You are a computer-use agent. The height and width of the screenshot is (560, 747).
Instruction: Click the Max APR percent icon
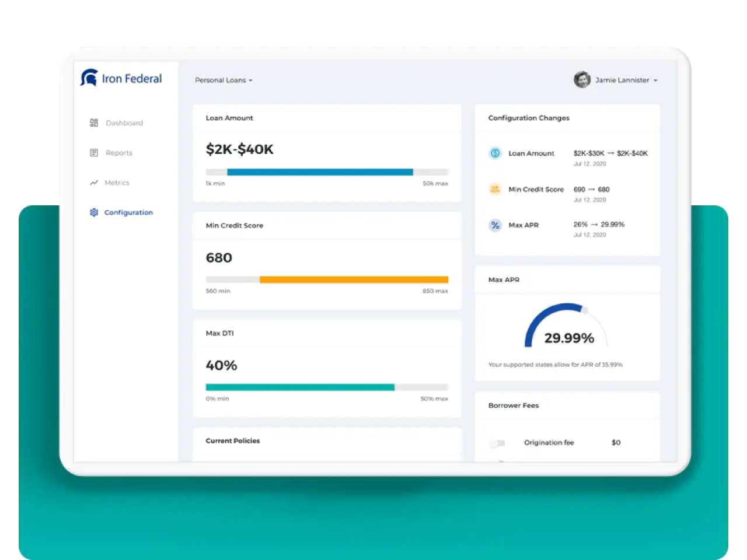pos(495,225)
